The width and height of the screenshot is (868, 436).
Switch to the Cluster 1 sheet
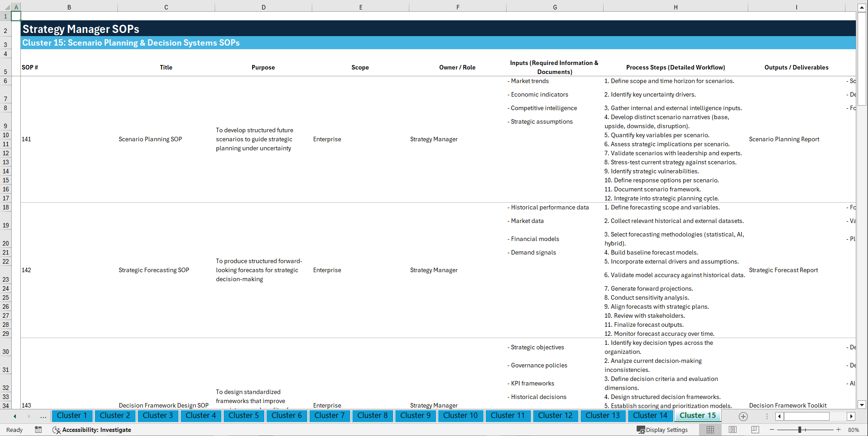pyautogui.click(x=72, y=416)
